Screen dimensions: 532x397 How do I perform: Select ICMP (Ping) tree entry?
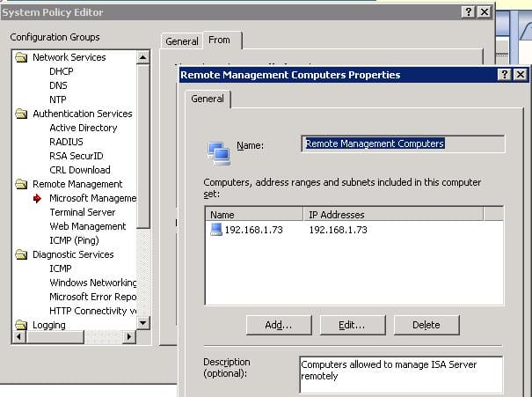point(75,240)
